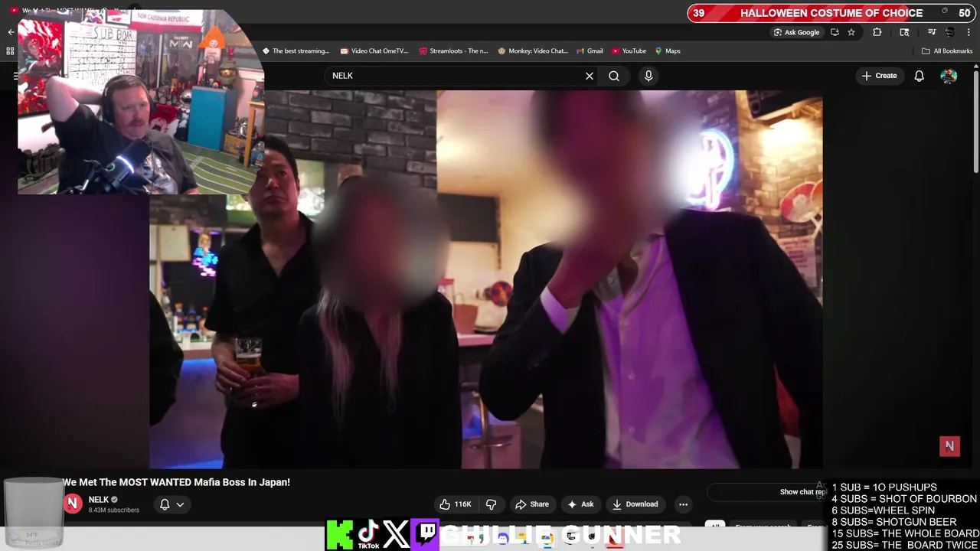Screen dimensions: 980x551
Task: Open the YouTube account avatar menu
Action: 949,76
